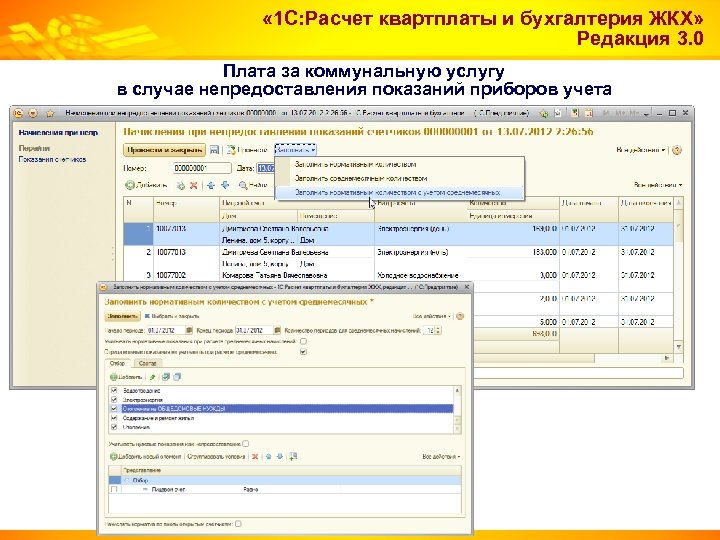Click the 1C application logo icon in the main title bar
This screenshot has height=540, width=720.
[x=18, y=113]
